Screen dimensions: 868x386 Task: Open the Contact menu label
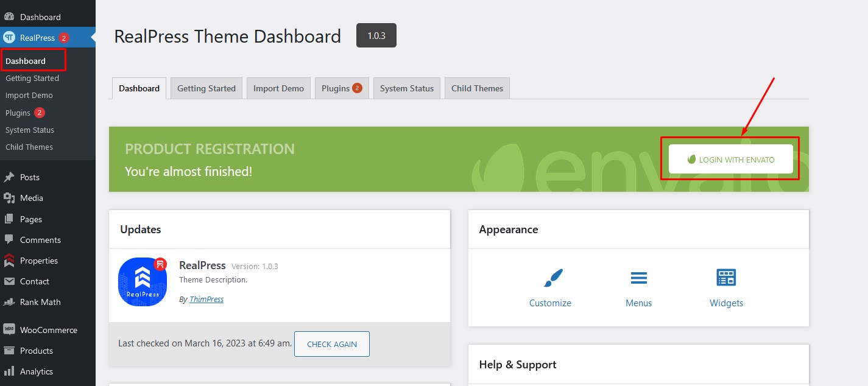pos(35,281)
